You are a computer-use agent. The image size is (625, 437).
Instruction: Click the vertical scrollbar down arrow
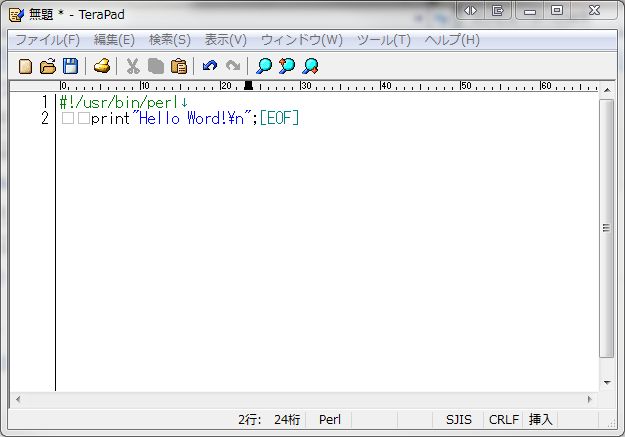point(607,382)
